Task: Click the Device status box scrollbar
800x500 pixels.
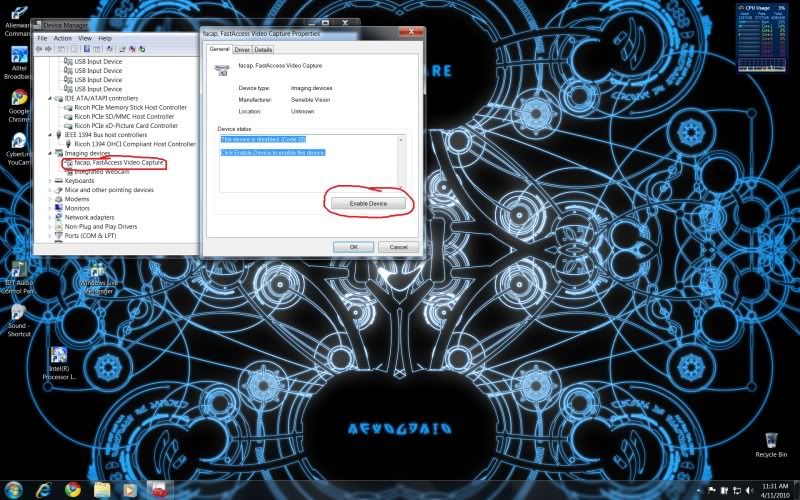Action: pos(402,163)
